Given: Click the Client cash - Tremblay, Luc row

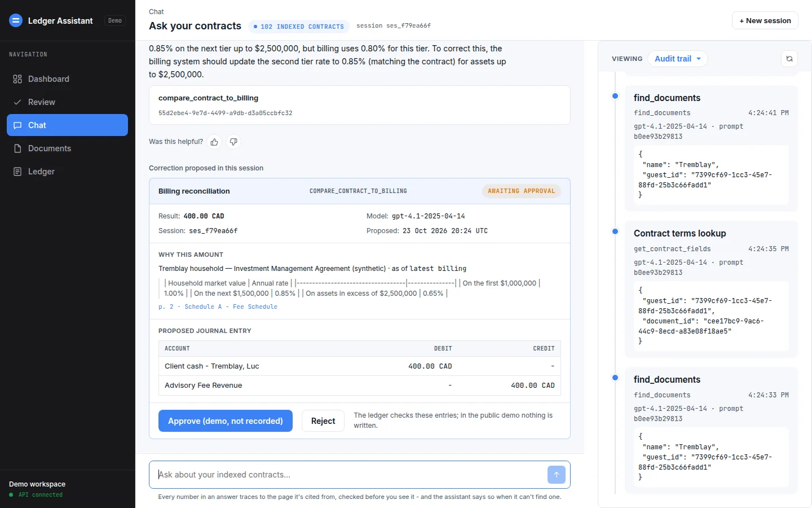Looking at the screenshot, I should (360, 366).
